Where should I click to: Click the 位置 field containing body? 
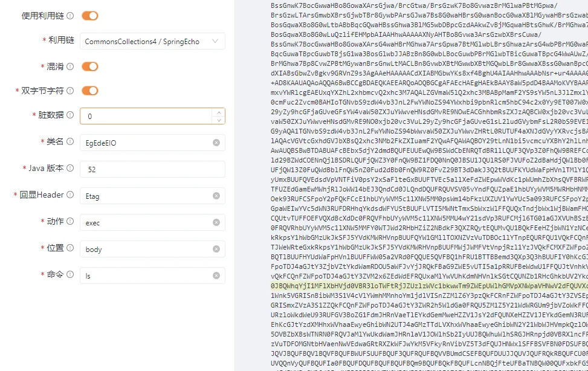pyautogui.click(x=145, y=249)
